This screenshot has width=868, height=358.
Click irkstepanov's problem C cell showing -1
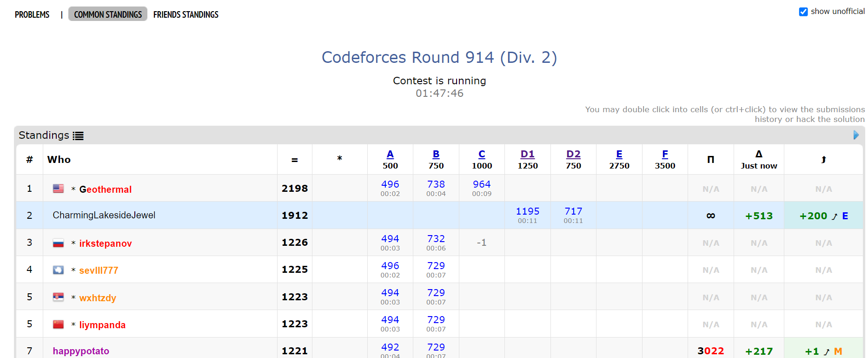pyautogui.click(x=482, y=243)
